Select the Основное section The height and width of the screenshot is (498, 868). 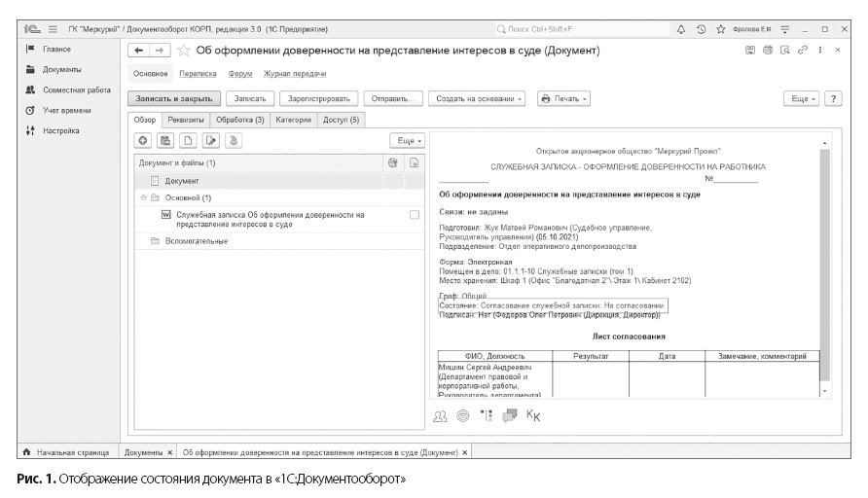(x=150, y=74)
